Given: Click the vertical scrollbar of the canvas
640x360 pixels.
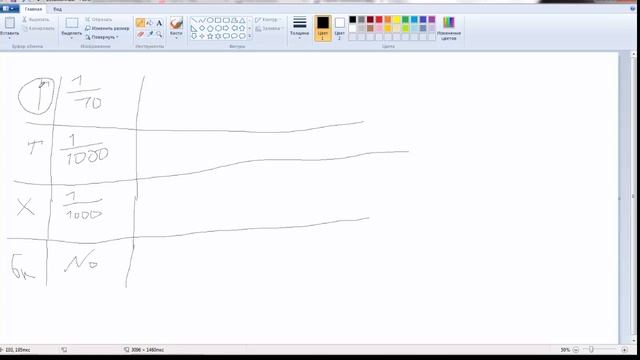Looking at the screenshot, I should tap(633, 198).
